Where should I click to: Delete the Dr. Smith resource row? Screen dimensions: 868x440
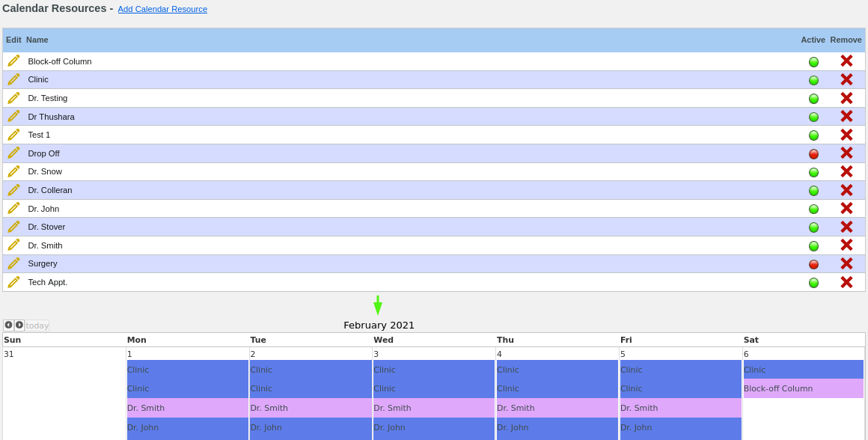click(846, 245)
